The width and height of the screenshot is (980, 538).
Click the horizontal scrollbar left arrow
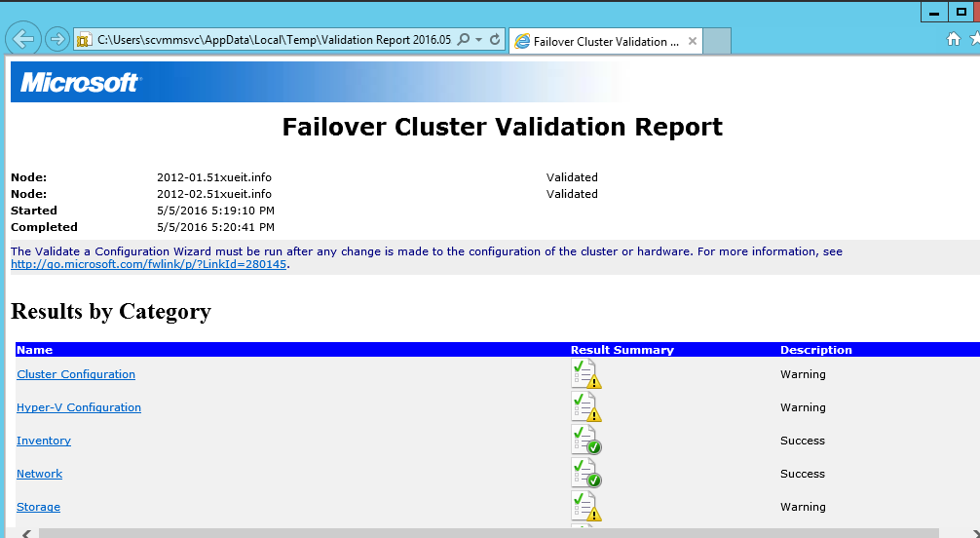click(26, 533)
